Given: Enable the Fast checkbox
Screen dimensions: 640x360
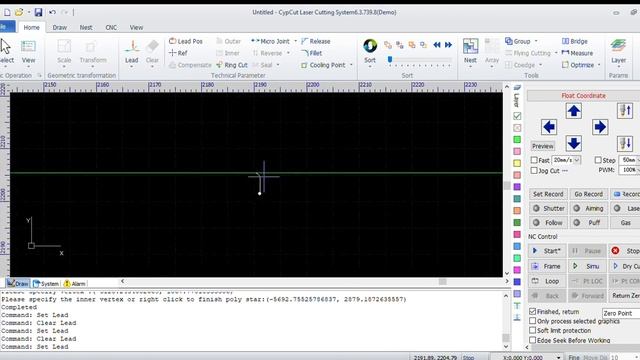Looking at the screenshot, I should 534,160.
